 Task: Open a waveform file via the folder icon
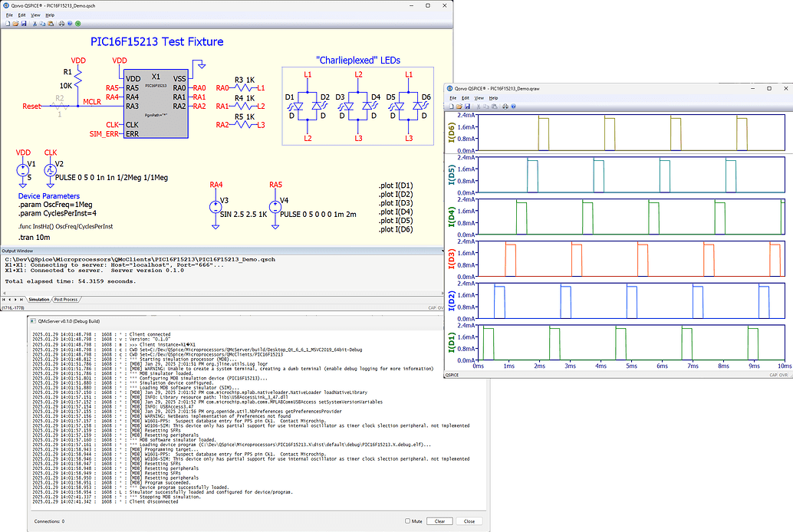pyautogui.click(x=459, y=107)
